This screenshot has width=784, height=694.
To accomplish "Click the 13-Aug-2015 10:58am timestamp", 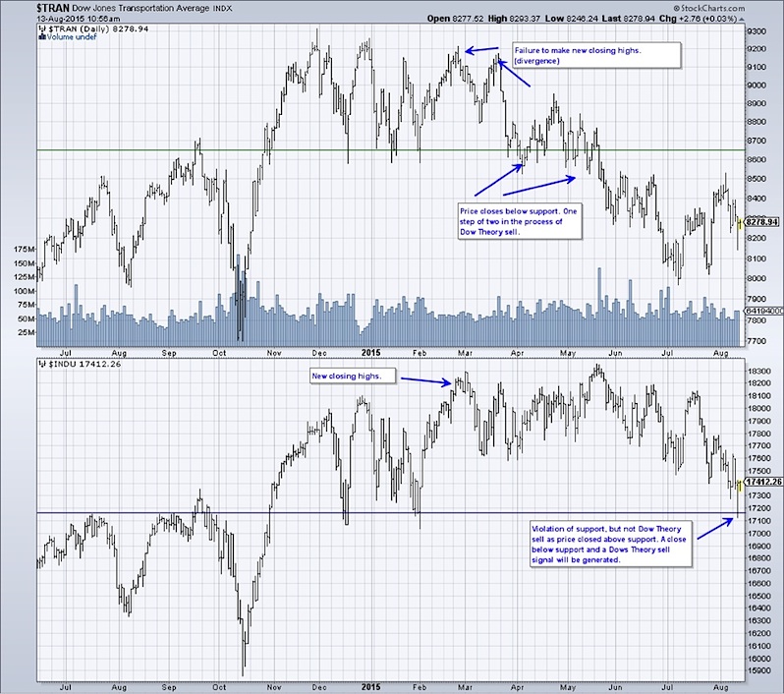I will coord(78,19).
